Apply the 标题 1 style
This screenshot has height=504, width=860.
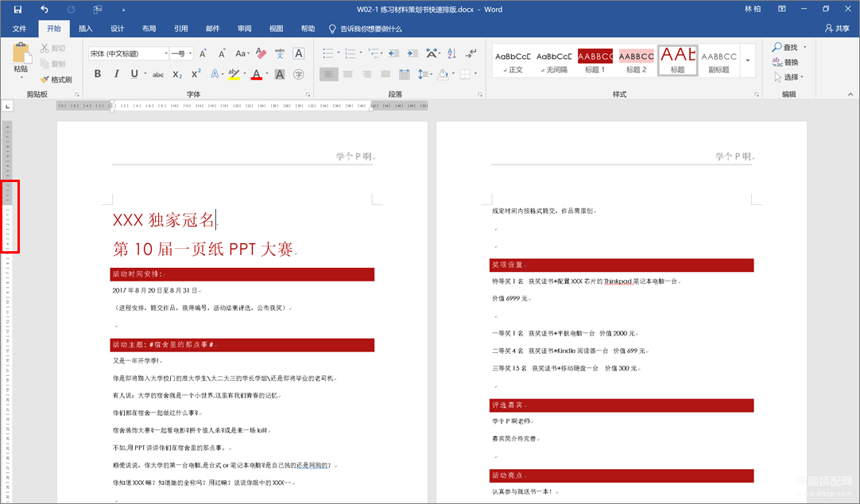point(595,60)
